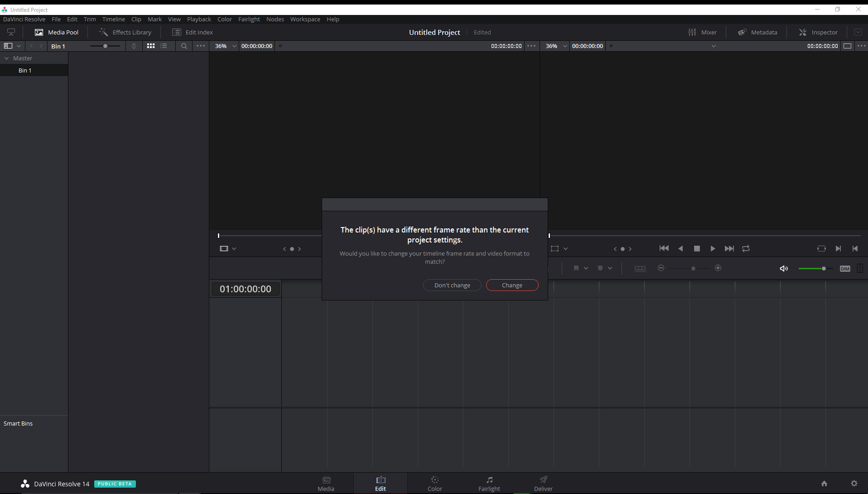Toggle the DIM audio button

tap(845, 269)
